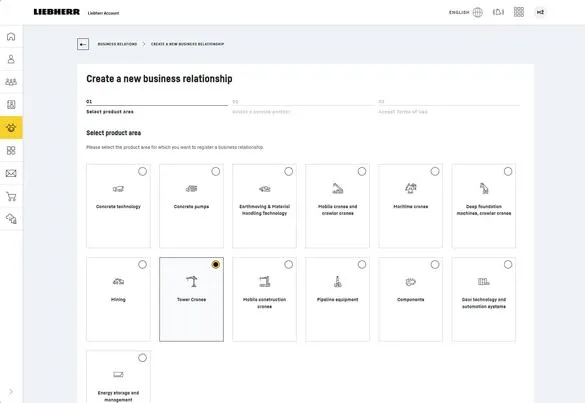The height and width of the screenshot is (403, 585).
Task: Select the Concrete technology radio button
Action: [x=142, y=171]
